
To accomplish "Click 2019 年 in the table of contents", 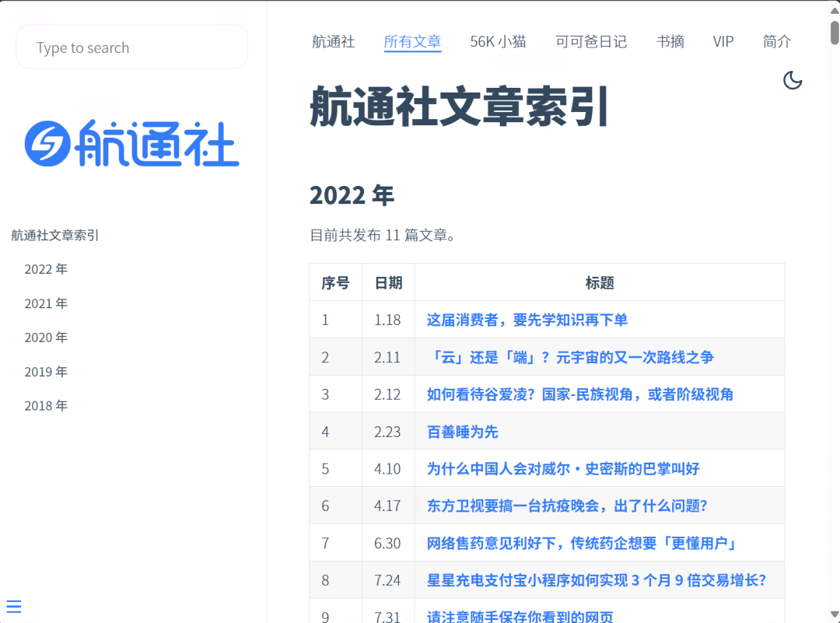I will coord(46,372).
